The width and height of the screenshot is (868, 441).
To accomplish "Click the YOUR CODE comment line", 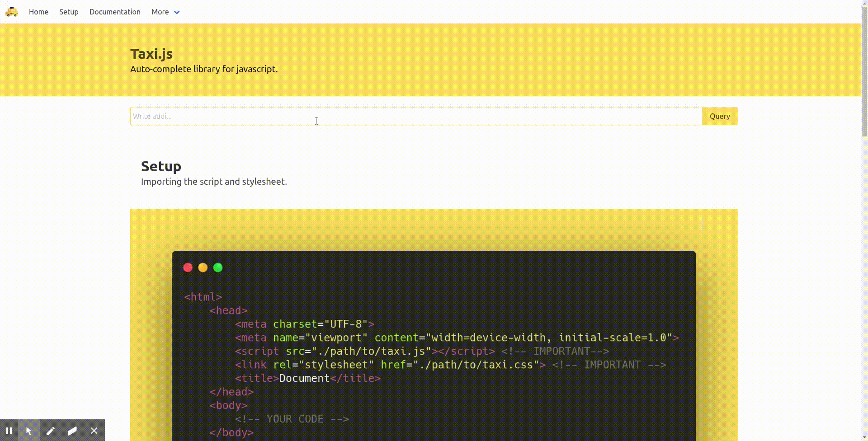I will point(292,419).
